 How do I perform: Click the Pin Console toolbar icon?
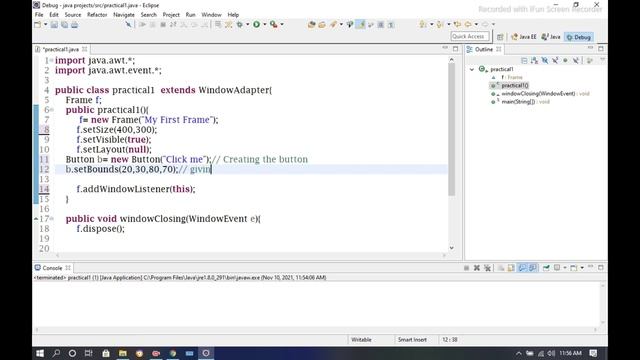546,268
